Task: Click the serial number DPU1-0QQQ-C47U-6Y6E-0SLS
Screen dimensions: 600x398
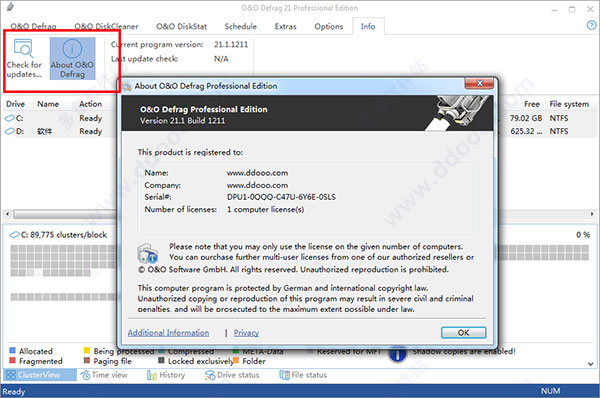Action: click(281, 197)
